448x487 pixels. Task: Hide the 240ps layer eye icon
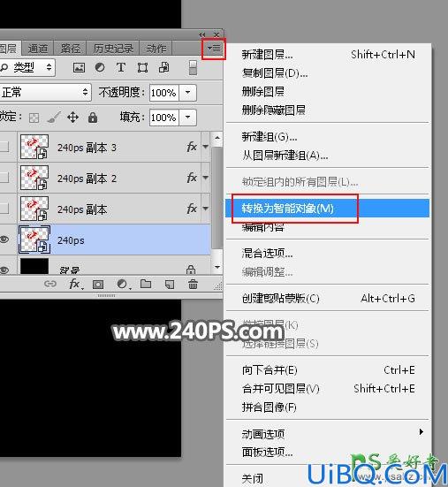[x=4, y=240]
